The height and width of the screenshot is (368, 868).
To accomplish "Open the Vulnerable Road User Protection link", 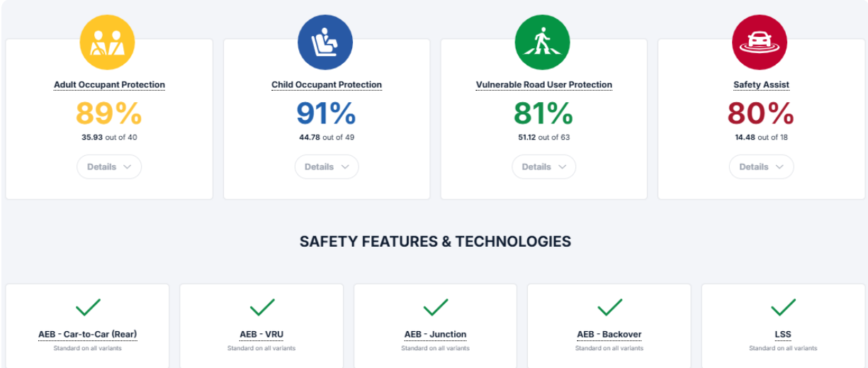I will [x=543, y=85].
